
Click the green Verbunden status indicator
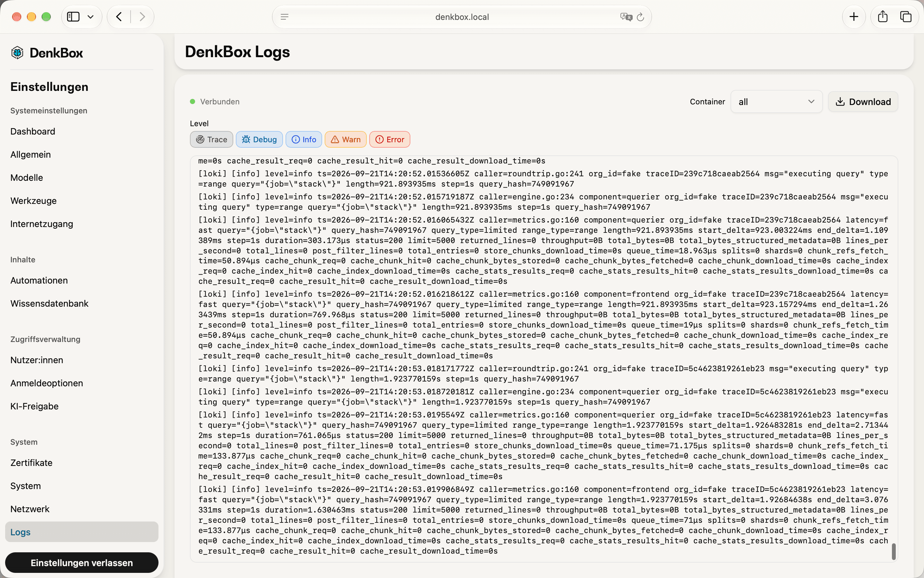click(193, 102)
